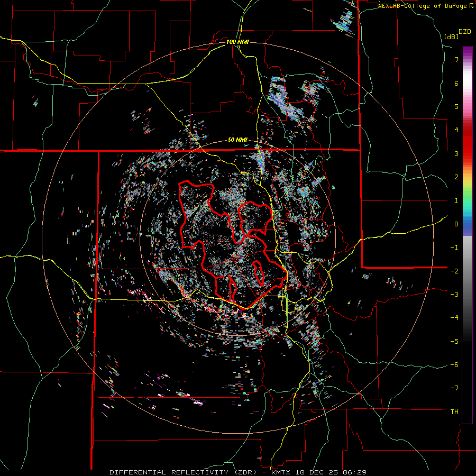This screenshot has width=476, height=476.
Task: Click the "5" value on the color scale
Action: (456, 106)
